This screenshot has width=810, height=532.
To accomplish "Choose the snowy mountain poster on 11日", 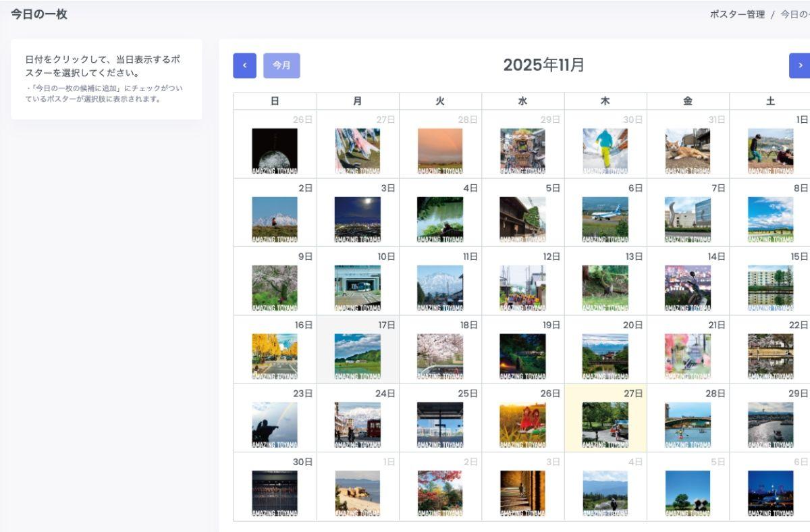I will click(439, 288).
